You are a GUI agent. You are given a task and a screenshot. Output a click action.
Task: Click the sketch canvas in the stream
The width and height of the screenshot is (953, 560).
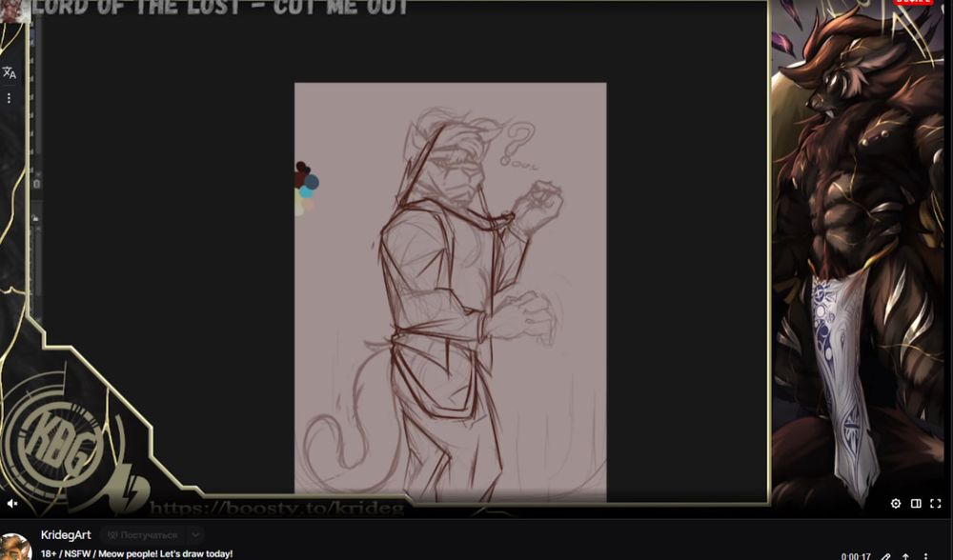click(451, 291)
